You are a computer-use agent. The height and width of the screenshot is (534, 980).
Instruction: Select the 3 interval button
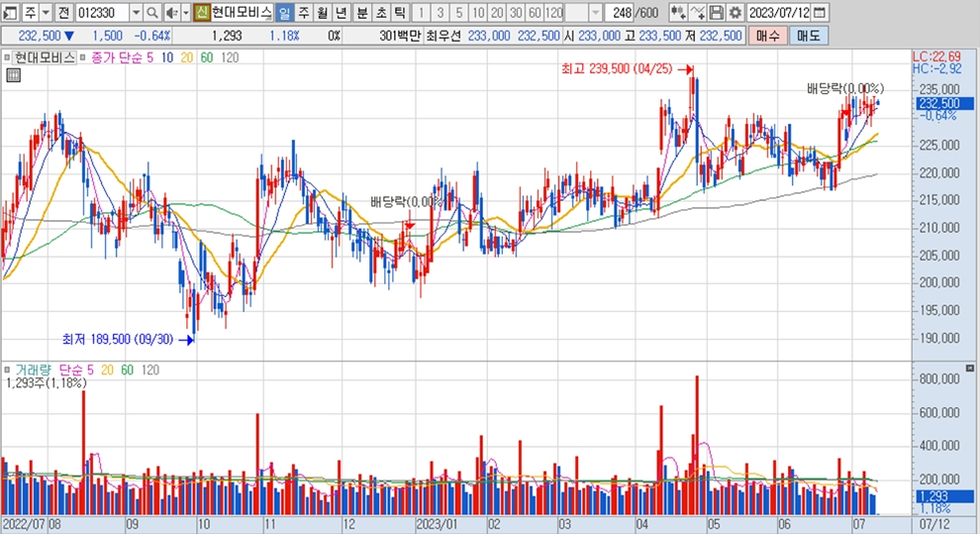(440, 12)
